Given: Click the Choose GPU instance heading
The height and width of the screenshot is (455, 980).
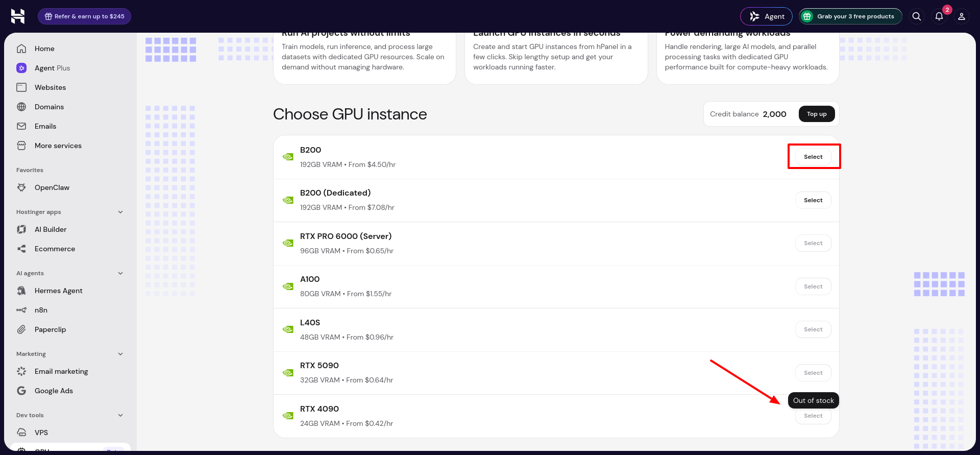Looking at the screenshot, I should [x=350, y=114].
